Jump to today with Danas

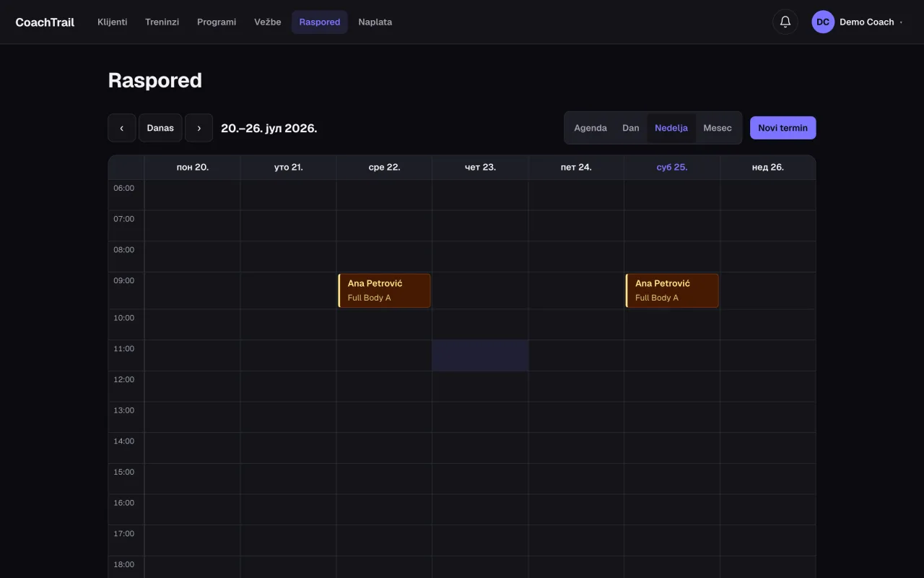pyautogui.click(x=160, y=128)
